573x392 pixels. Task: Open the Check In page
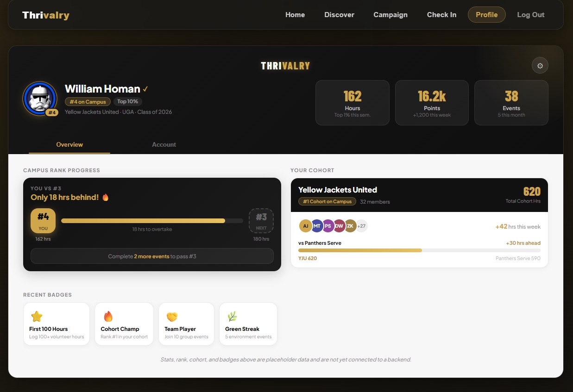click(x=441, y=15)
